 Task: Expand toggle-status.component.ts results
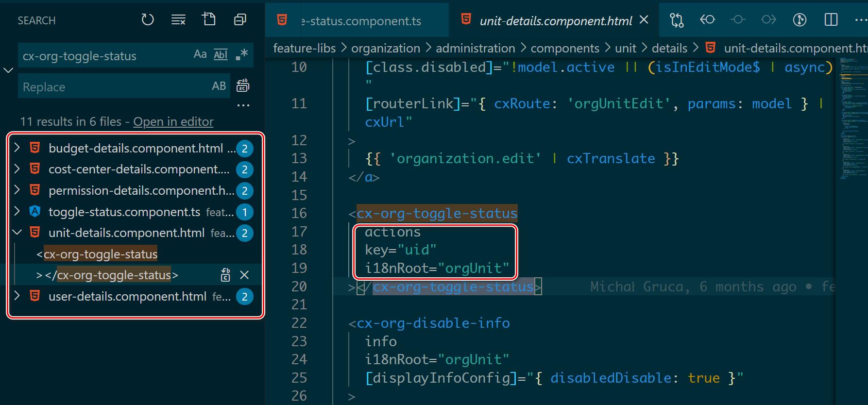[17, 212]
